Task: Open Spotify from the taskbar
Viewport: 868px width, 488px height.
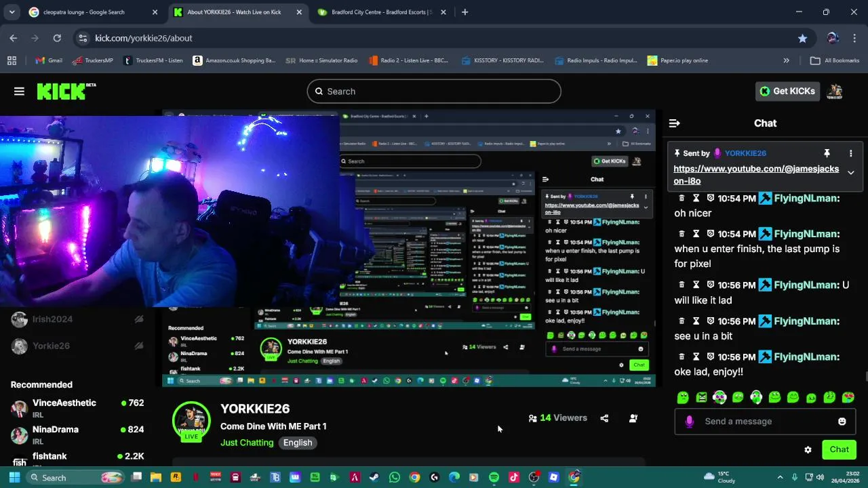Action: (x=494, y=477)
